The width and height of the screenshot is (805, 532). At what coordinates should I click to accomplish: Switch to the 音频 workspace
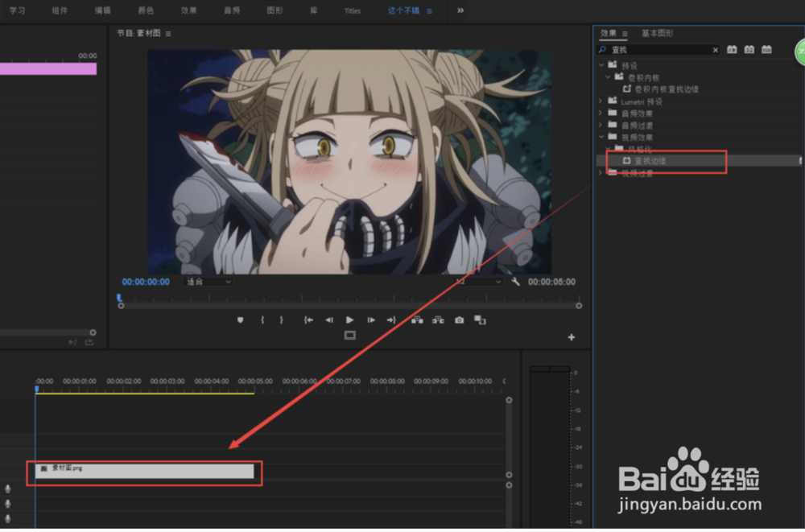(x=232, y=10)
